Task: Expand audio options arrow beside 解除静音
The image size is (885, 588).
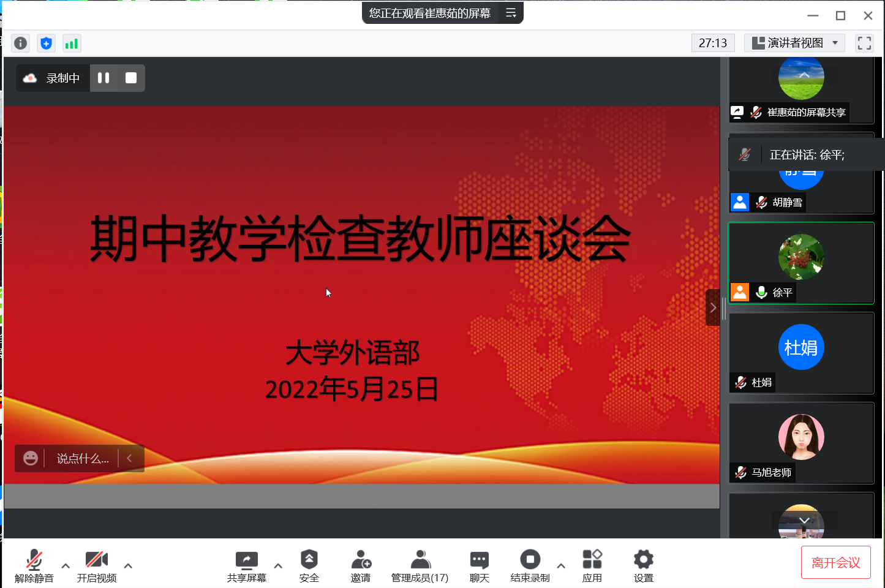Action: click(x=66, y=566)
